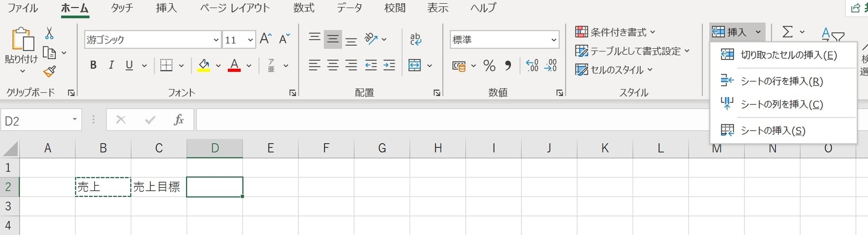Click the text orientation icon

(x=371, y=39)
